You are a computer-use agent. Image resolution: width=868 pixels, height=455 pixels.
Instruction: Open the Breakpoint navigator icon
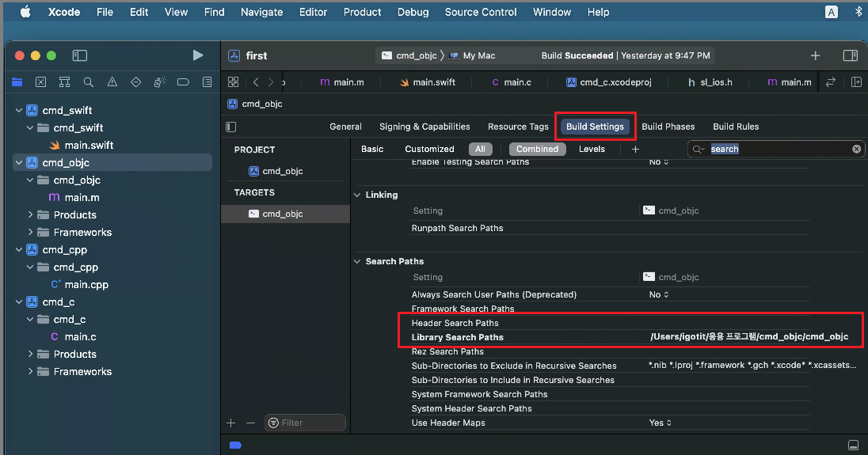pyautogui.click(x=183, y=82)
